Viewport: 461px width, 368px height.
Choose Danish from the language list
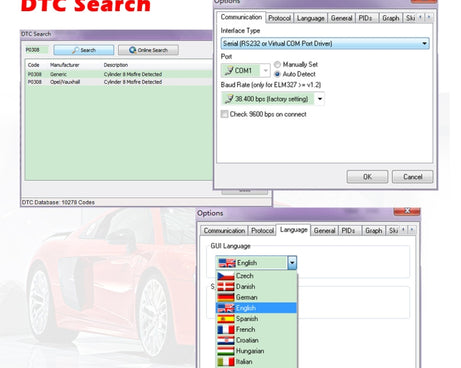click(x=256, y=287)
